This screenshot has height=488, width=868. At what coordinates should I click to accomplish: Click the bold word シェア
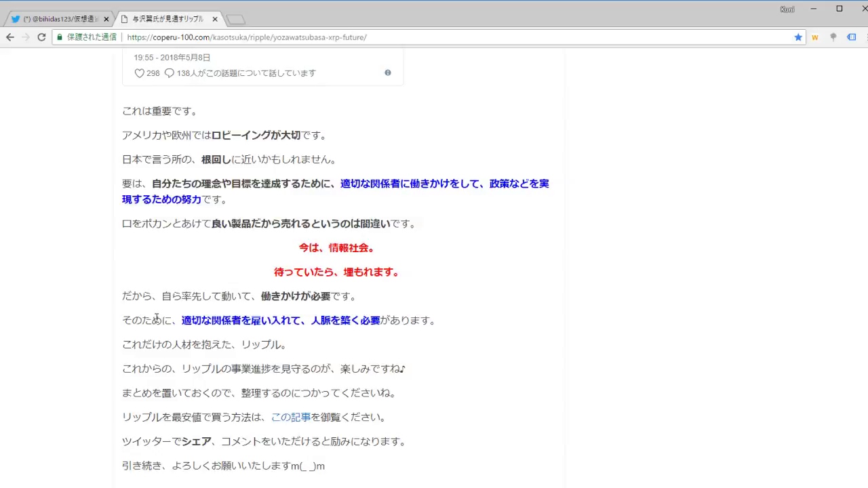coord(197,442)
